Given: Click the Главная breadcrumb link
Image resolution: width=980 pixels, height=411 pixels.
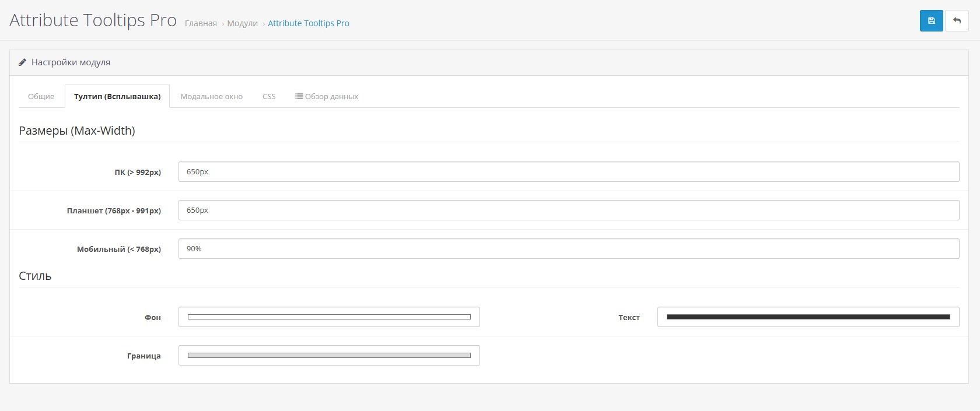Looking at the screenshot, I should tap(201, 23).
